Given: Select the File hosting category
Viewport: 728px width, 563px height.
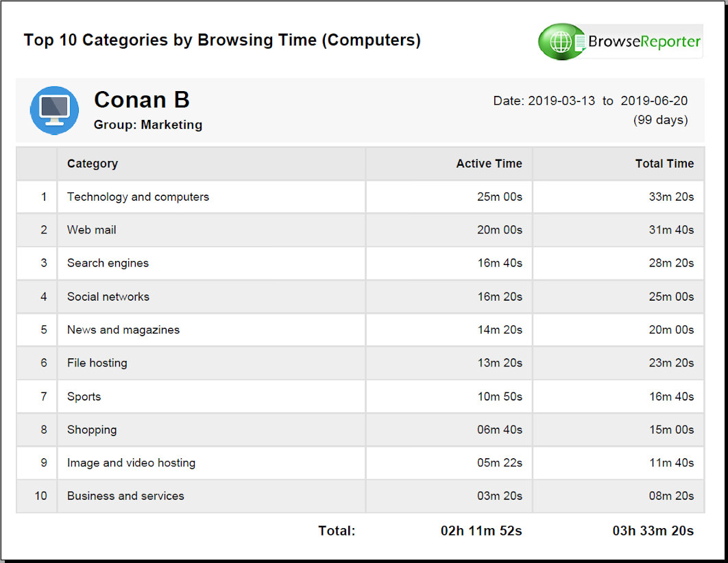Looking at the screenshot, I should (x=97, y=363).
